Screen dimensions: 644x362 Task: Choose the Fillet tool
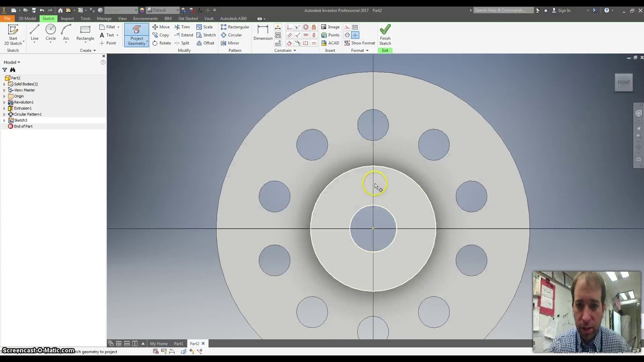(x=109, y=27)
